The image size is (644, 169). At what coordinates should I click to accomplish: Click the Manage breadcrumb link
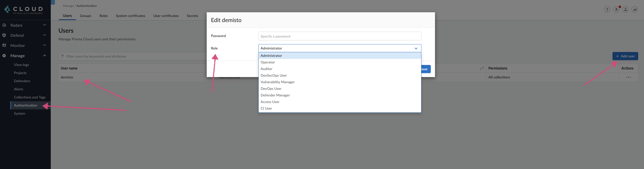68,6
